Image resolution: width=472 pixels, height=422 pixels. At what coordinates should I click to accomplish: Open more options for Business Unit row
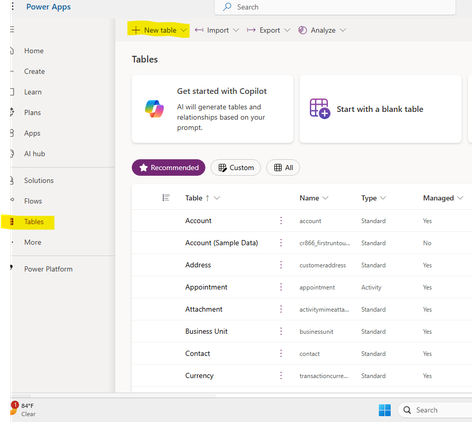281,331
